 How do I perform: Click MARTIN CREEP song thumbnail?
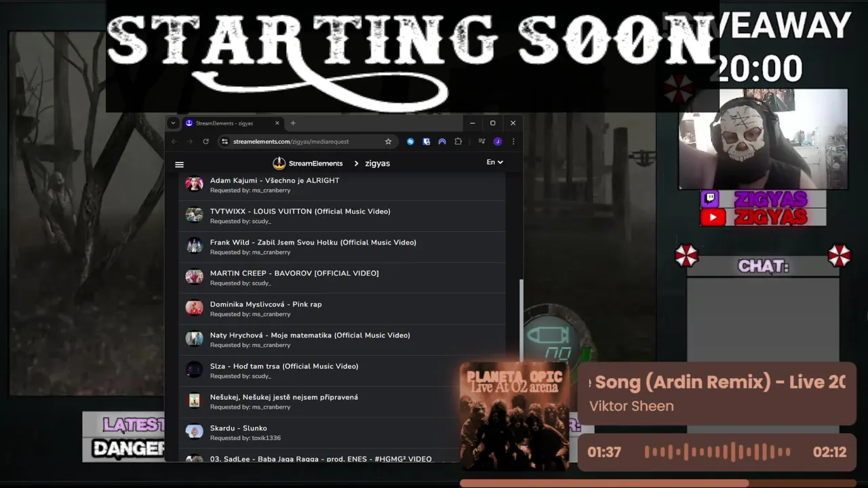pos(195,277)
